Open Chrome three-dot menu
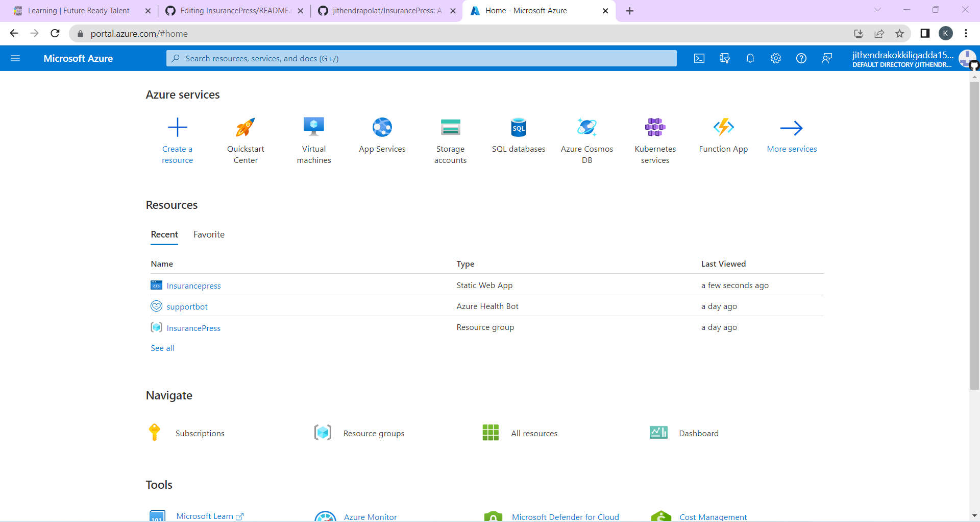The height and width of the screenshot is (522, 980). 966,34
